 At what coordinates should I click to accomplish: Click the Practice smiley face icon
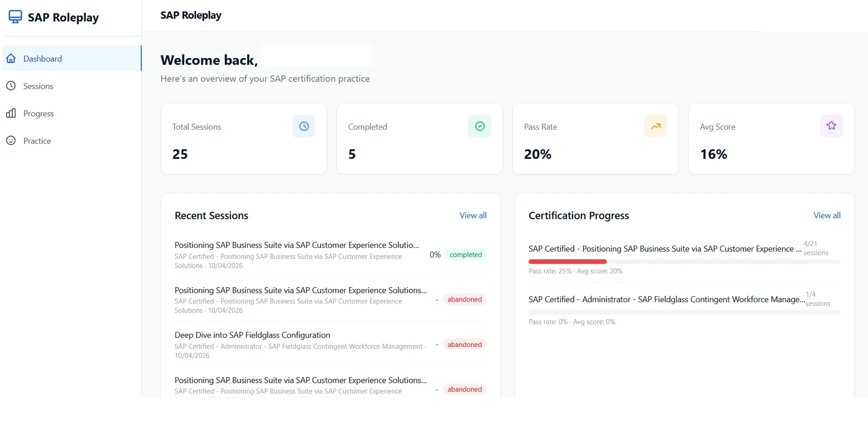coord(11,140)
